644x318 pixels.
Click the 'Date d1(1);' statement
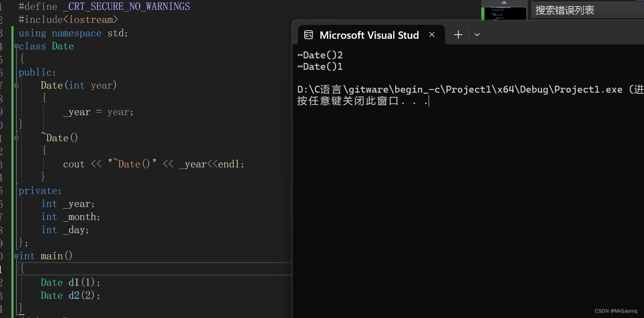(x=71, y=282)
